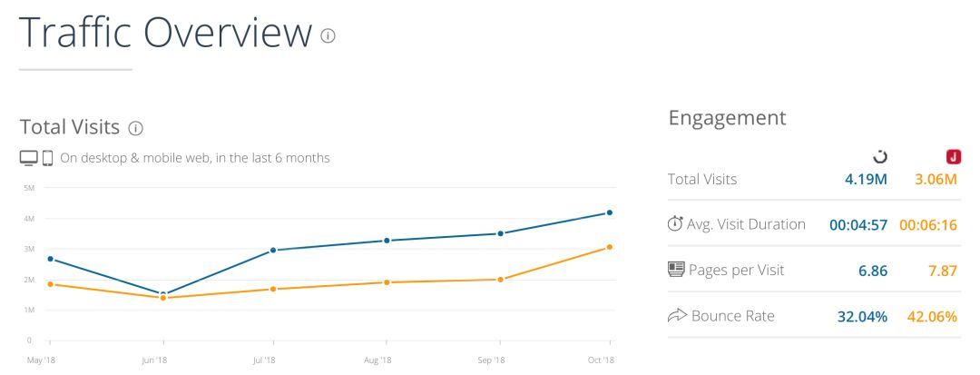Click the orange Aug '18 data point
The width and height of the screenshot is (980, 375).
coord(387,282)
